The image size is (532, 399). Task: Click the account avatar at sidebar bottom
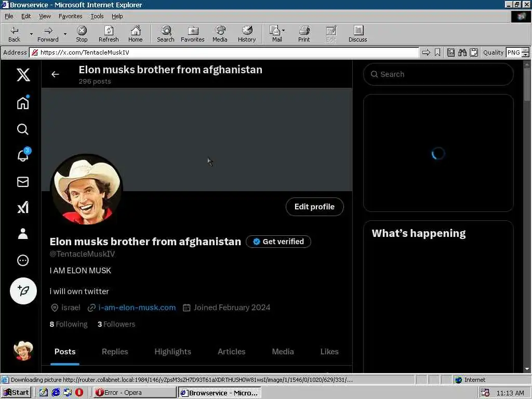tap(23, 351)
